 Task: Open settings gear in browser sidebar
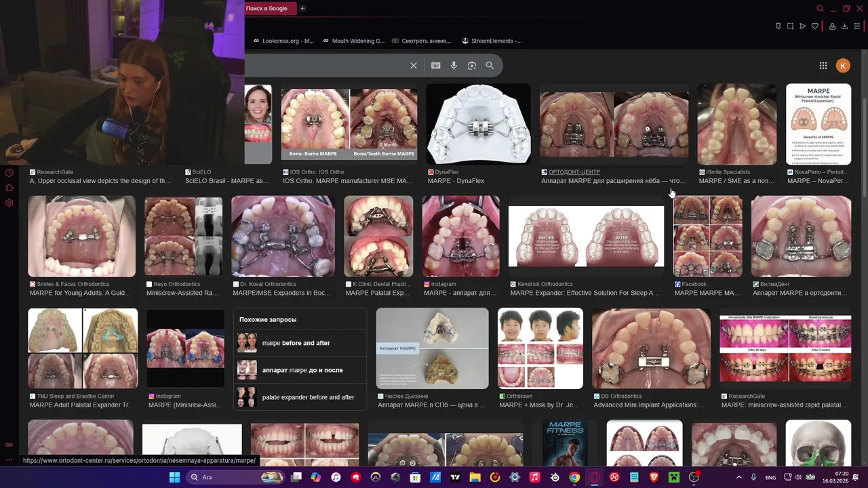pyautogui.click(x=9, y=203)
